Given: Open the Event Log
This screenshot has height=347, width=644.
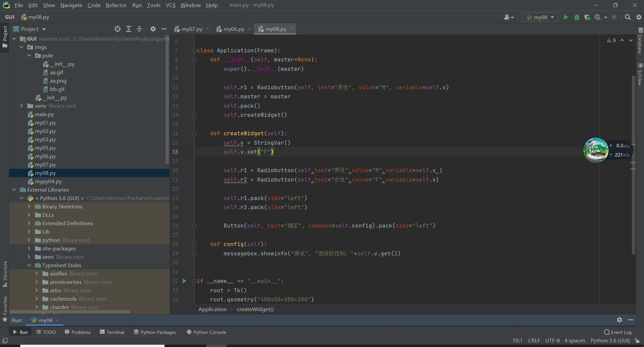Looking at the screenshot, I should pos(618,332).
